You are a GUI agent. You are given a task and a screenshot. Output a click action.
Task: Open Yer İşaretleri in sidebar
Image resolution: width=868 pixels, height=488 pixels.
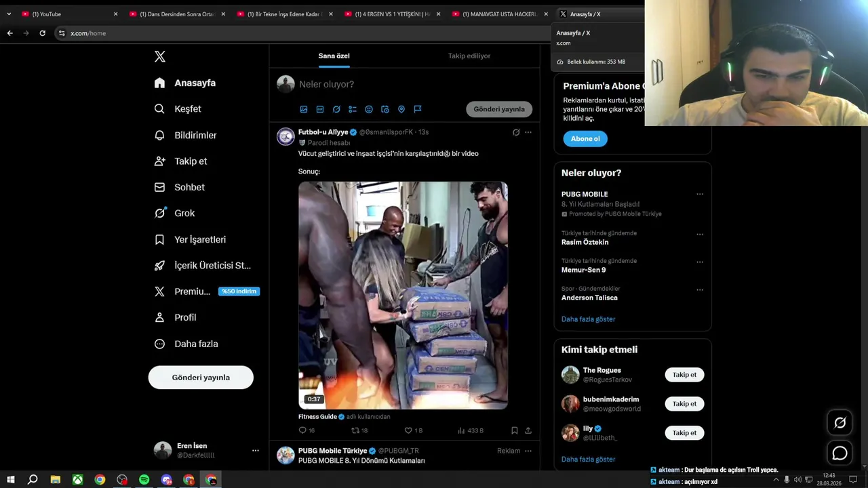click(191, 239)
